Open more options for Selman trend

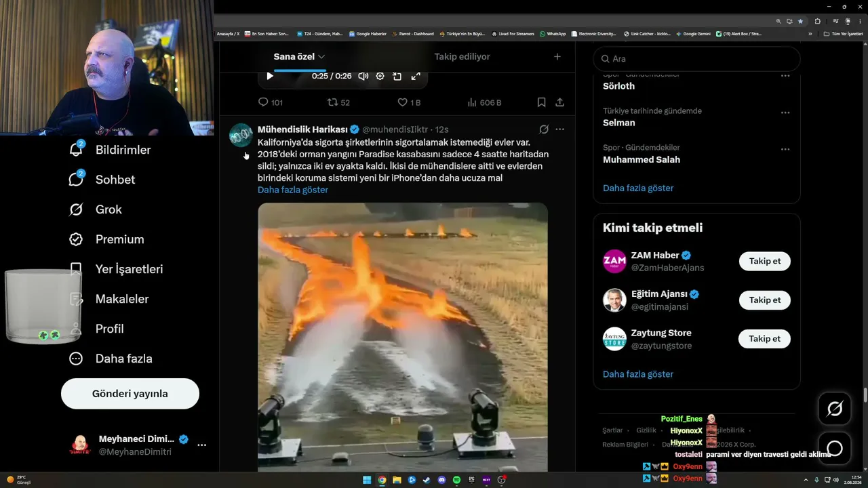pos(785,113)
